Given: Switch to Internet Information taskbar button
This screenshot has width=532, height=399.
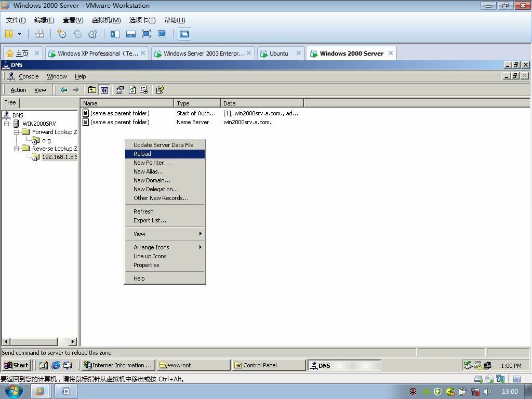Looking at the screenshot, I should coord(118,365).
